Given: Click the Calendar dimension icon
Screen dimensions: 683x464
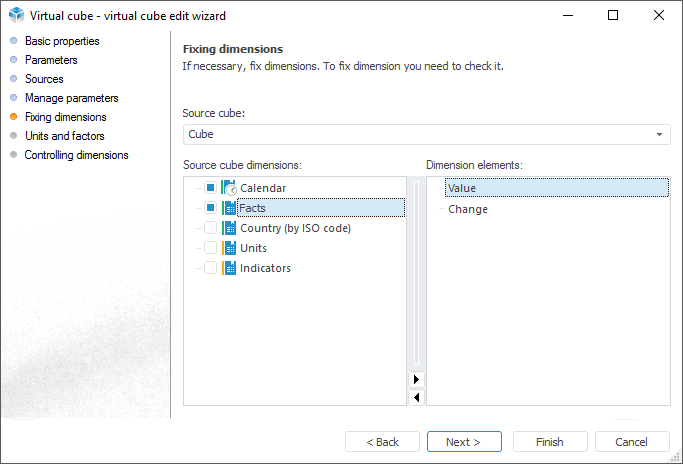Looking at the screenshot, I should coord(229,188).
